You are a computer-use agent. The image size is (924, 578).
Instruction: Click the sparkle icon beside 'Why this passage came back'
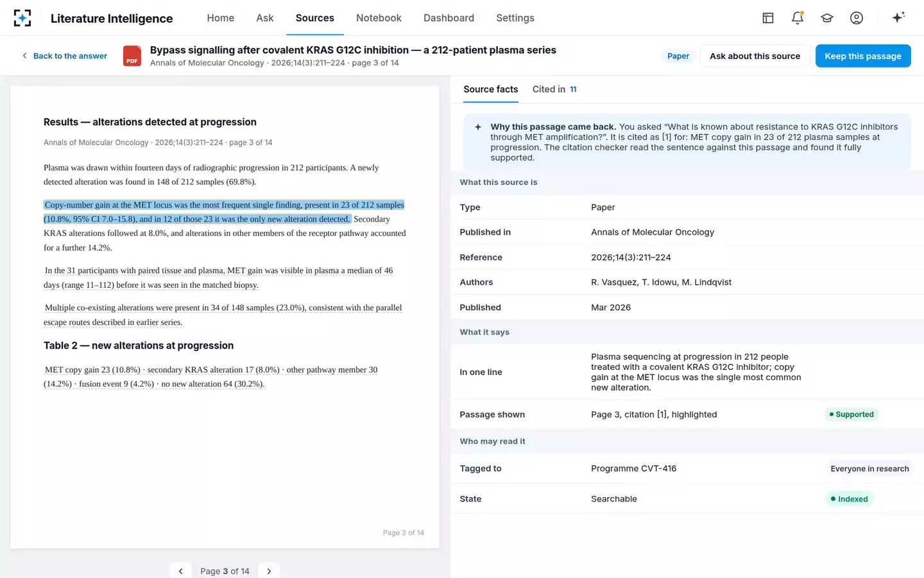(x=478, y=127)
